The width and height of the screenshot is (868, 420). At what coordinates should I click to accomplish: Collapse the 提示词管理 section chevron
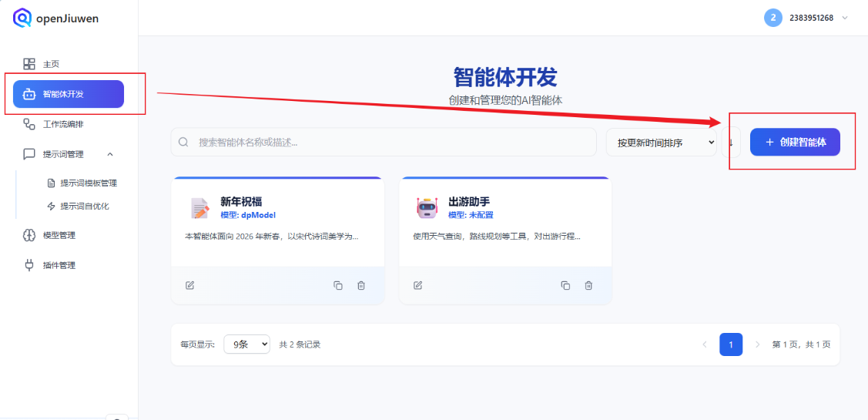(x=109, y=154)
